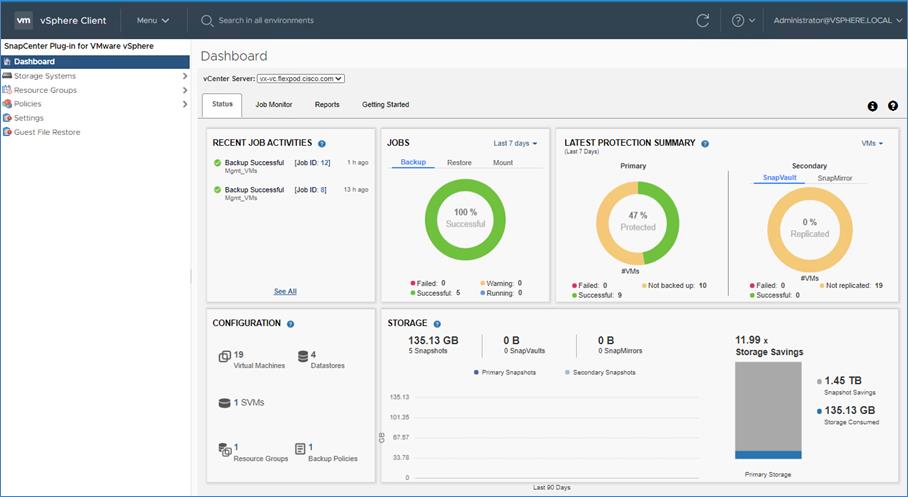
Task: Click the Virtual Machines count icon
Action: pos(225,356)
